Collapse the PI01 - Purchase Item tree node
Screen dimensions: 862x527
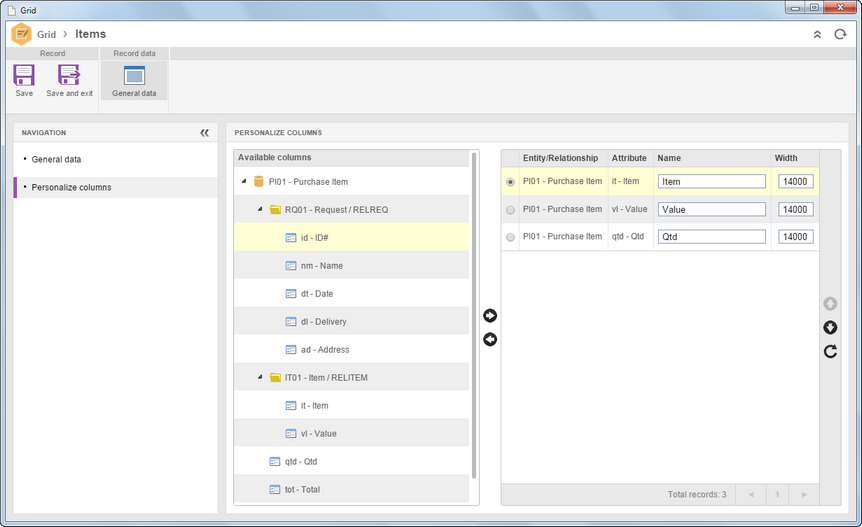pos(244,181)
